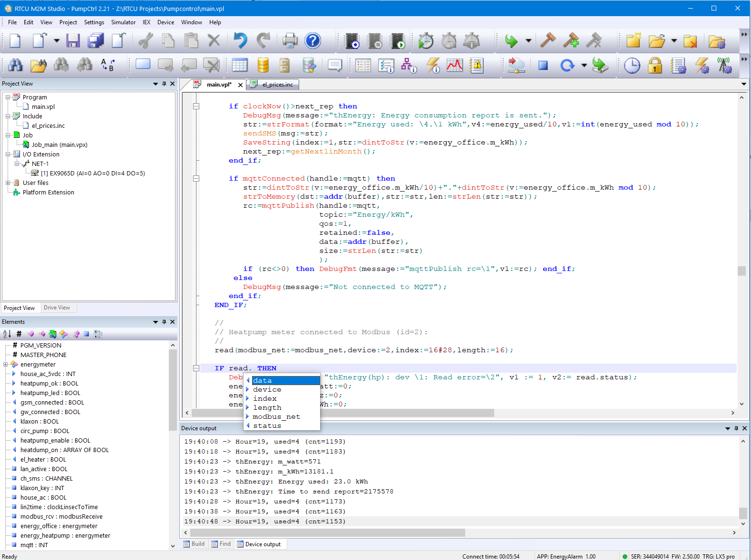Pin the Project View panel
The width and height of the screenshot is (751, 560).
pyautogui.click(x=164, y=84)
